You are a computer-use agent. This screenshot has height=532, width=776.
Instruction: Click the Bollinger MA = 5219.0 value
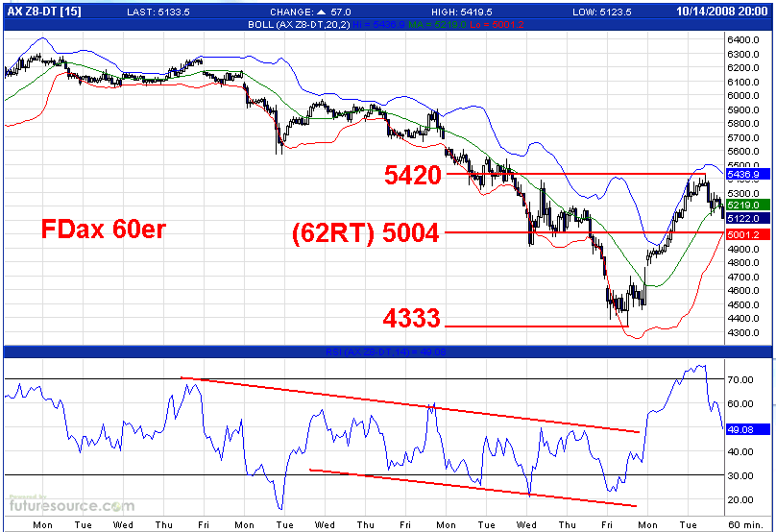438,24
